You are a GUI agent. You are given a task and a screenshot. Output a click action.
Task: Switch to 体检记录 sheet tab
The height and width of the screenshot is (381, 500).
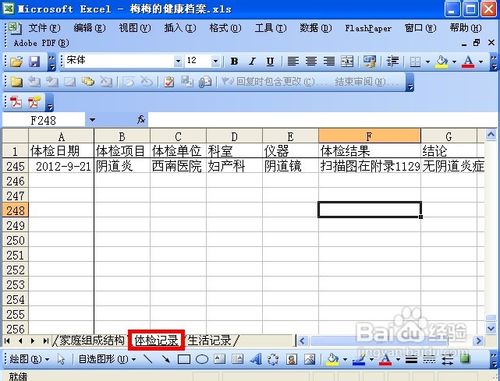[x=156, y=340]
